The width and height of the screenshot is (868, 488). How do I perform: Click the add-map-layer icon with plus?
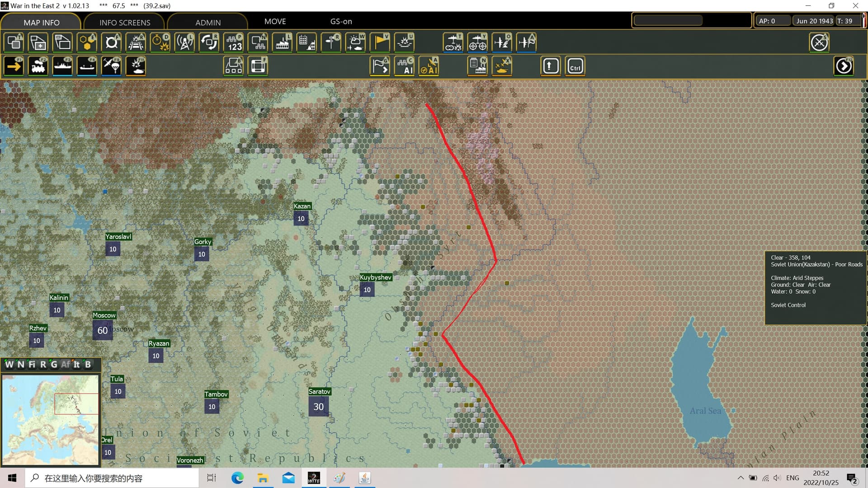coord(38,42)
